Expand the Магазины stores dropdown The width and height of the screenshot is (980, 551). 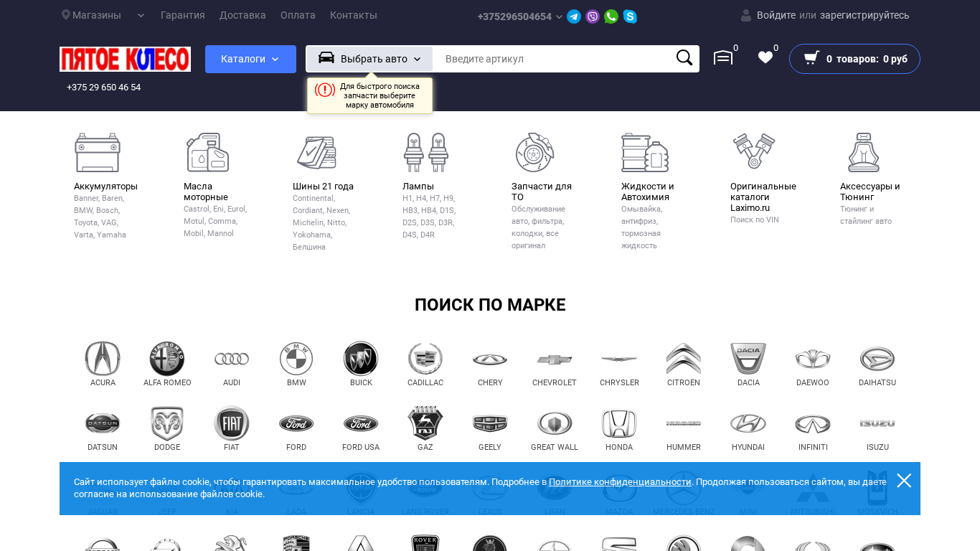pos(103,15)
